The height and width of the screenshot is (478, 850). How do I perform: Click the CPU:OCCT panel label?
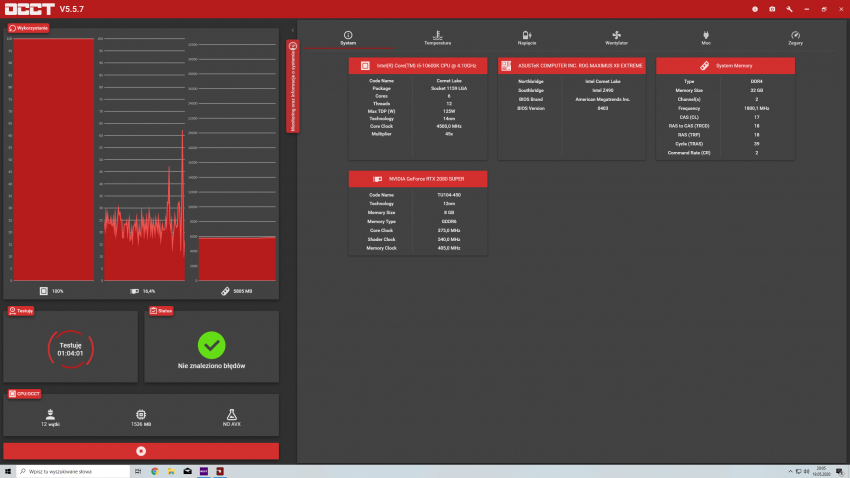[24, 393]
